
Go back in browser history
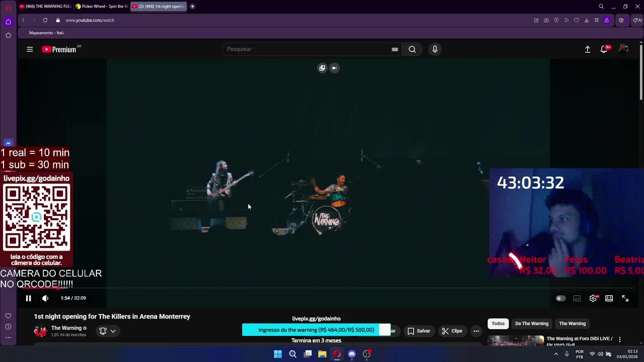(x=23, y=20)
